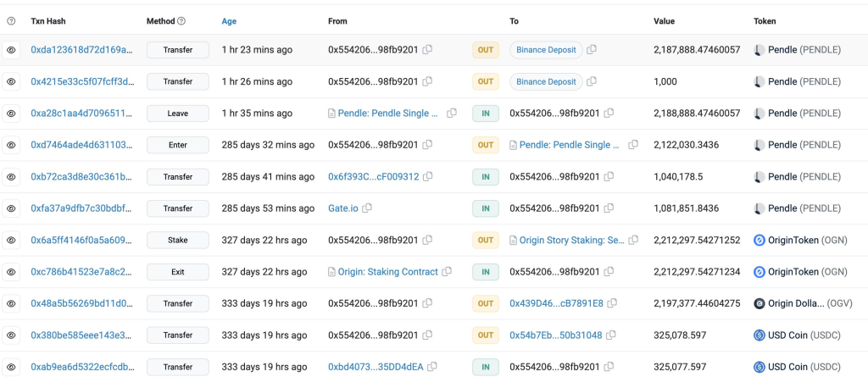Open USD Coin (USDC) in 325,077.597 row
Viewport: 868px width, 377px height.
(x=804, y=367)
